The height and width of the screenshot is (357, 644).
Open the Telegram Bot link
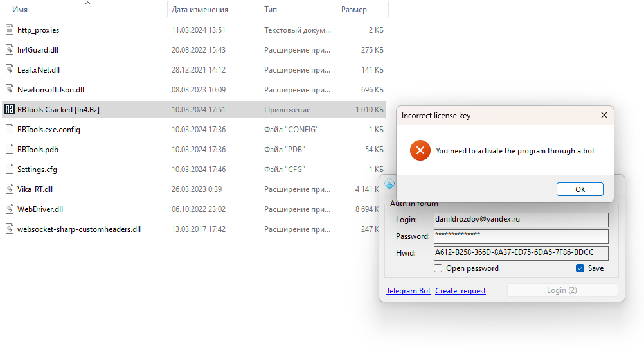coord(408,290)
